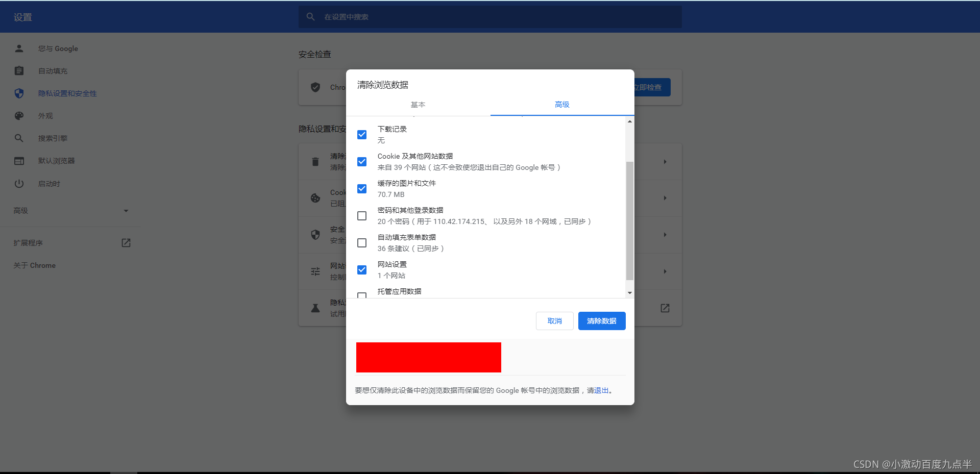Image resolution: width=980 pixels, height=474 pixels.
Task: Click the security shield icon in privacy list
Action: coord(315,235)
